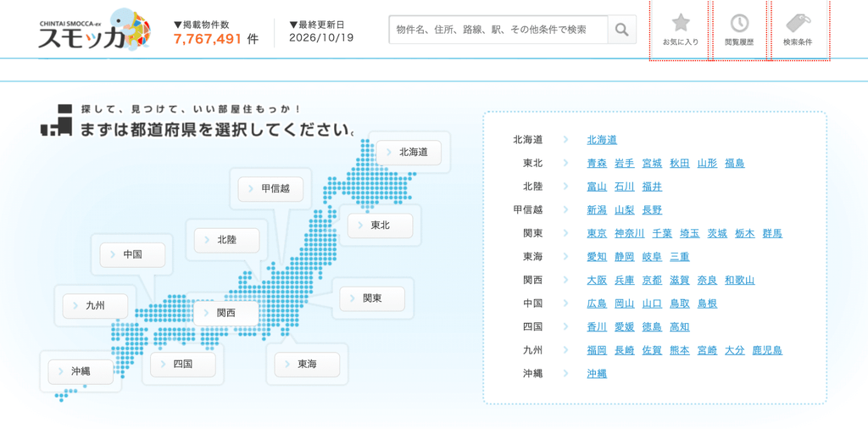Select 東北 region button on map
This screenshot has width=868, height=429.
pos(381,226)
